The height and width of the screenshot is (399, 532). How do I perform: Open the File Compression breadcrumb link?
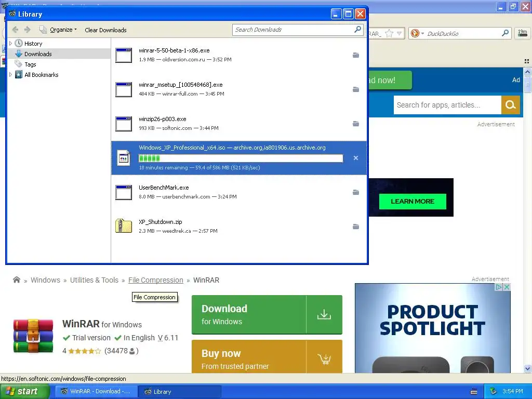[156, 280]
